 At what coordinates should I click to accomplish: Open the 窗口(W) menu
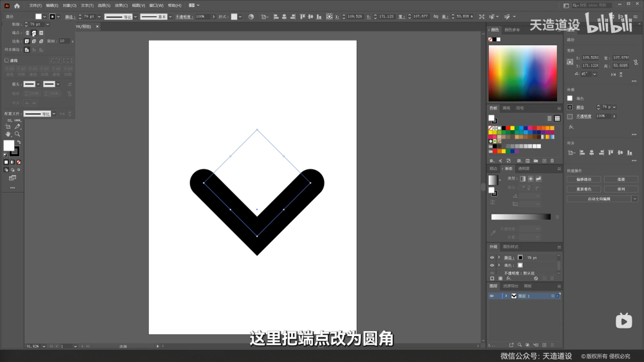(x=156, y=6)
